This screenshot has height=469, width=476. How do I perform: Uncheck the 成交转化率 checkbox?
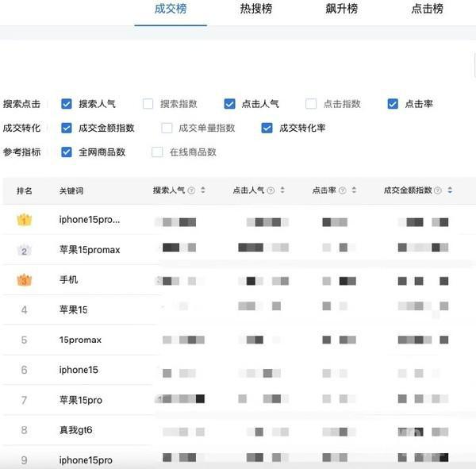click(267, 128)
